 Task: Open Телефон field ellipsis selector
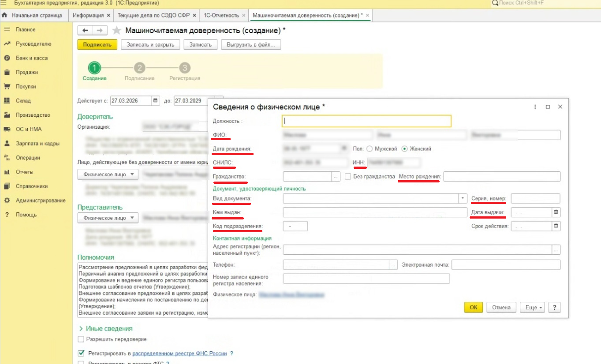(x=393, y=265)
